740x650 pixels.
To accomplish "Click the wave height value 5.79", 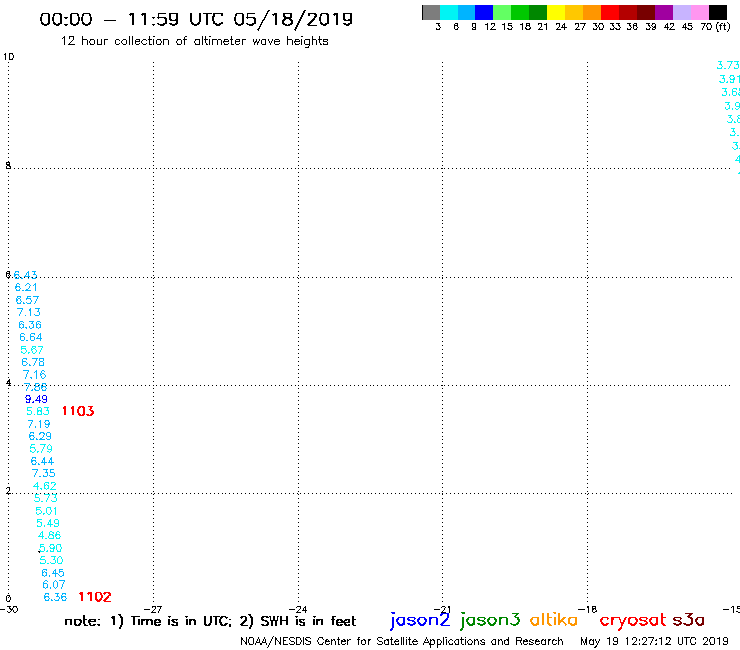I will pyautogui.click(x=41, y=448).
